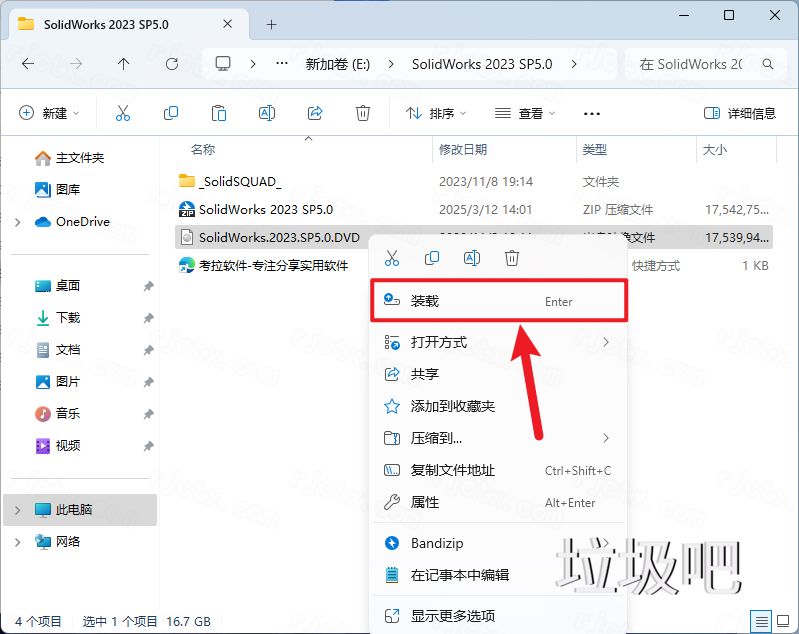This screenshot has width=799, height=634.
Task: Expand the 打开方式 submenu arrow
Action: pyautogui.click(x=605, y=342)
